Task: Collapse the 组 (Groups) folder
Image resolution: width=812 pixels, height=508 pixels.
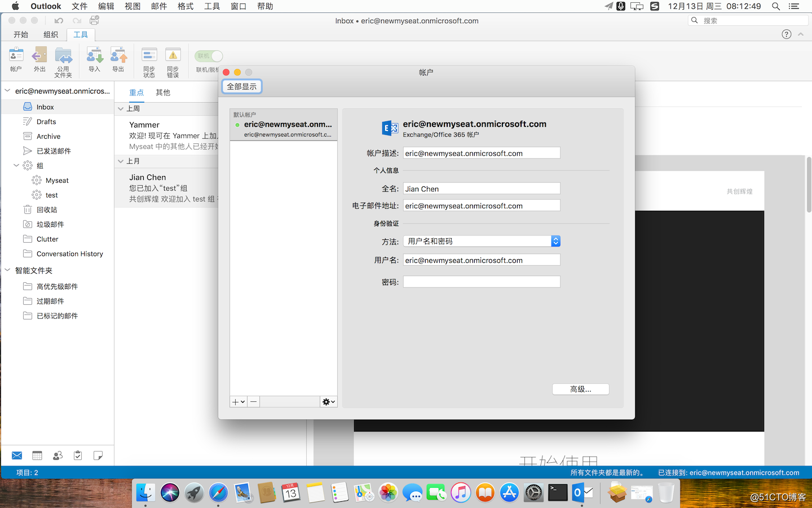Action: [x=16, y=165]
